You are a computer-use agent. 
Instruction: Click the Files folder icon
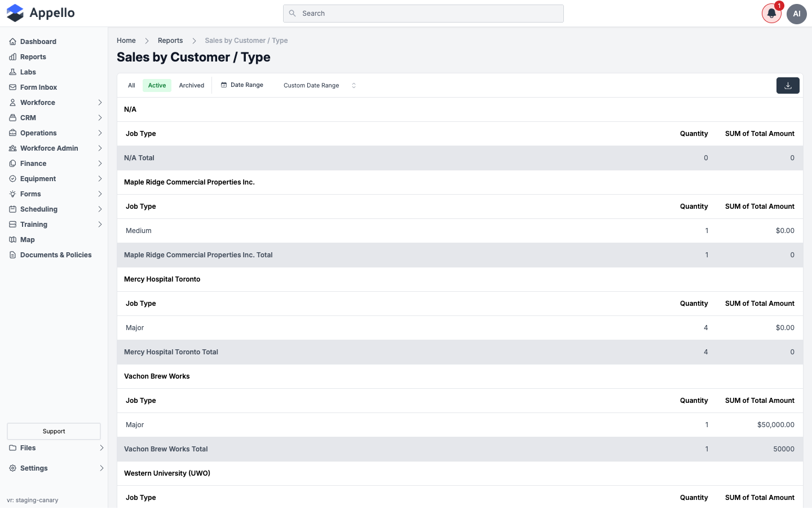pos(12,448)
